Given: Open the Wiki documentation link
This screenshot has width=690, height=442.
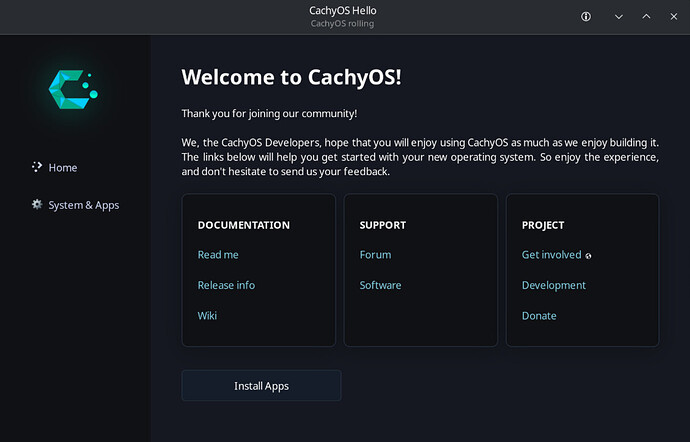Looking at the screenshot, I should (x=207, y=315).
